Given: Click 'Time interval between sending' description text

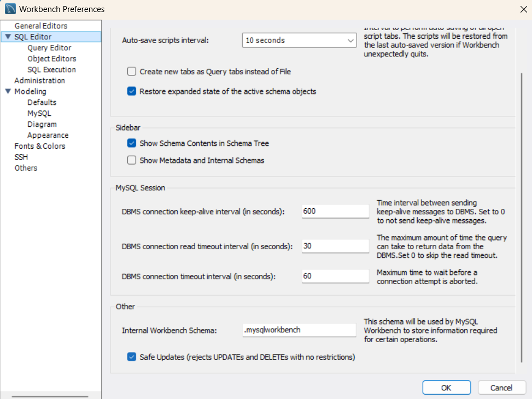Looking at the screenshot, I should [441, 212].
